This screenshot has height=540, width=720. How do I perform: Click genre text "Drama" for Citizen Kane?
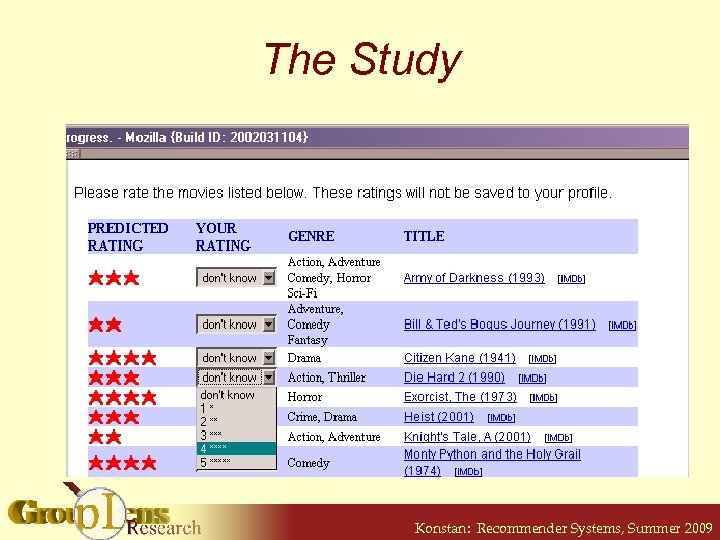(304, 358)
